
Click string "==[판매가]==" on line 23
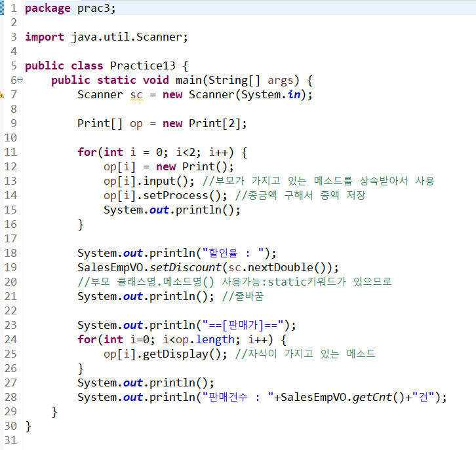point(243,326)
